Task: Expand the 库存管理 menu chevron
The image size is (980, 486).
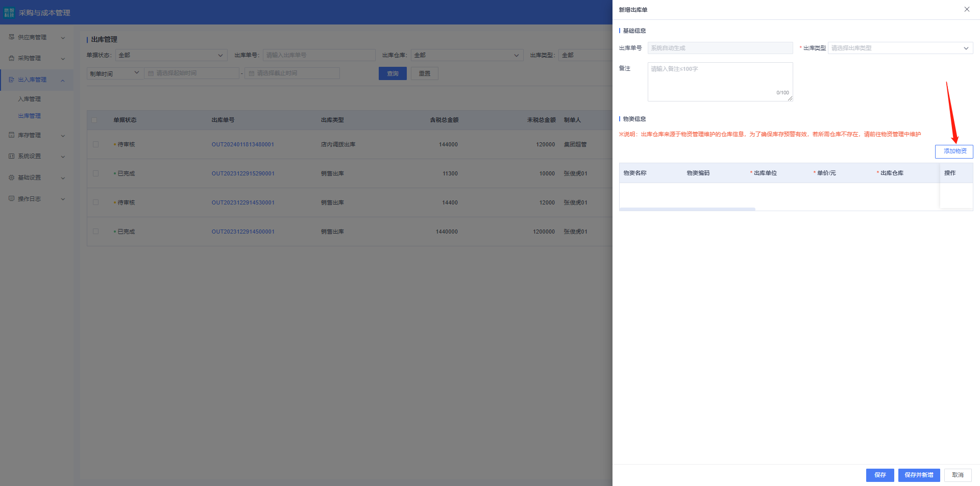Action: 63,136
